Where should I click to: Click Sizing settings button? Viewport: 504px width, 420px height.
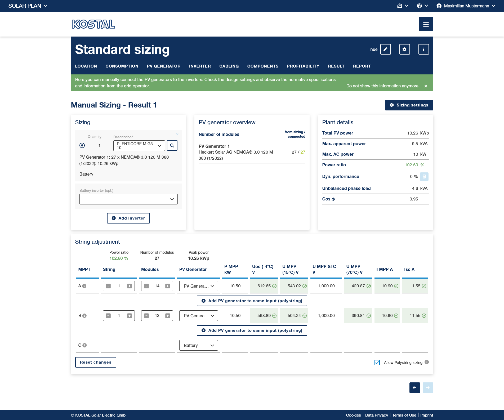(x=409, y=105)
